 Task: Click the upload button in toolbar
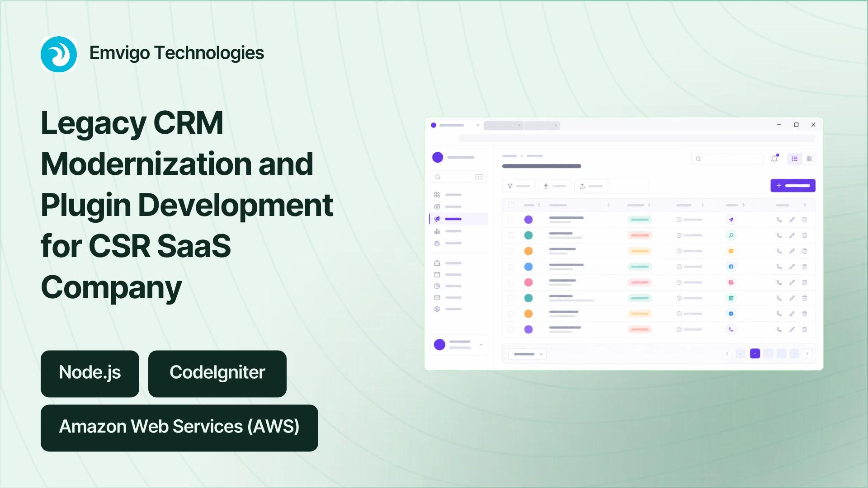591,186
